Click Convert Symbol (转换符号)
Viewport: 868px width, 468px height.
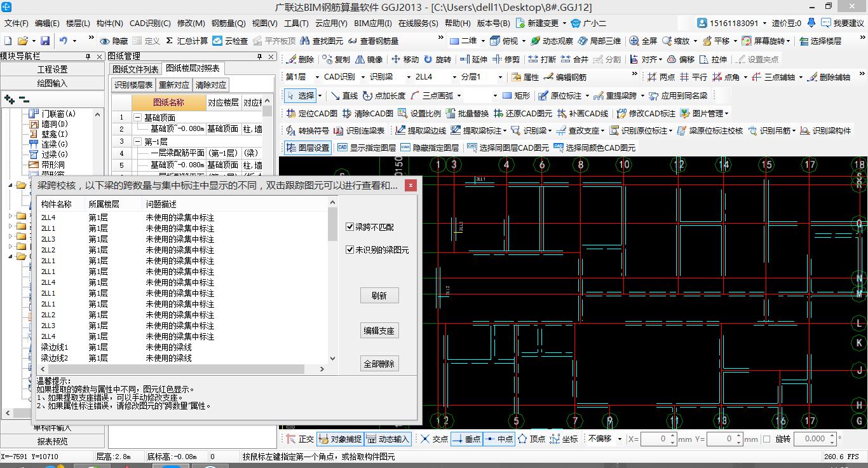click(308, 130)
